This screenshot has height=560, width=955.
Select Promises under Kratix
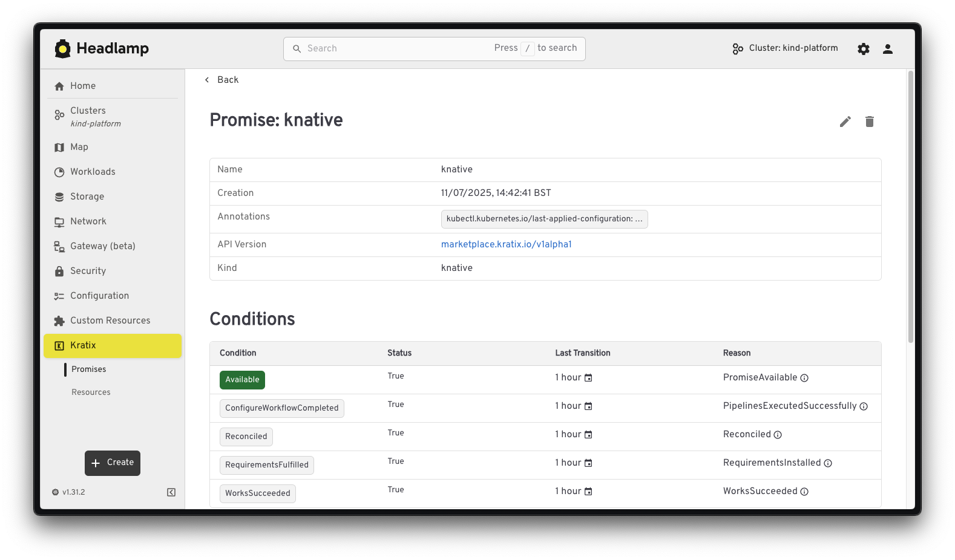[89, 369]
